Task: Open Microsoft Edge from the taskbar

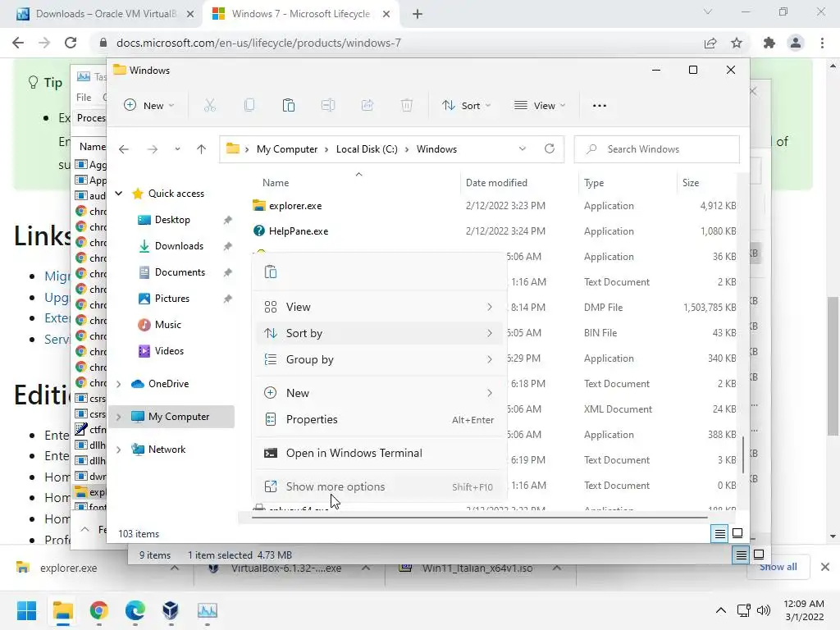Action: 135,610
